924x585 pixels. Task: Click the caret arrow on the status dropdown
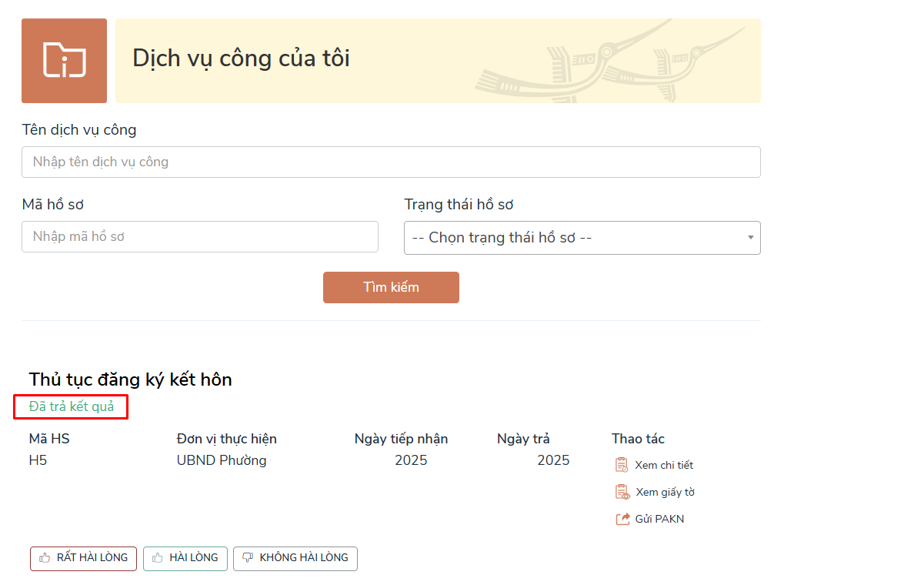point(749,238)
